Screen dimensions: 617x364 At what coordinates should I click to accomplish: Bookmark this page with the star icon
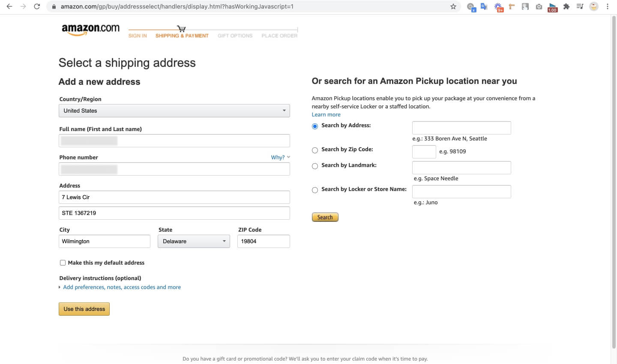[453, 6]
